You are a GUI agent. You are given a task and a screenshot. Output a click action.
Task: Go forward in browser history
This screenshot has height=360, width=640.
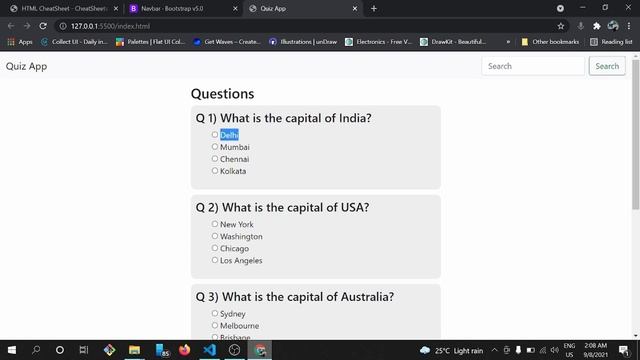[27, 26]
